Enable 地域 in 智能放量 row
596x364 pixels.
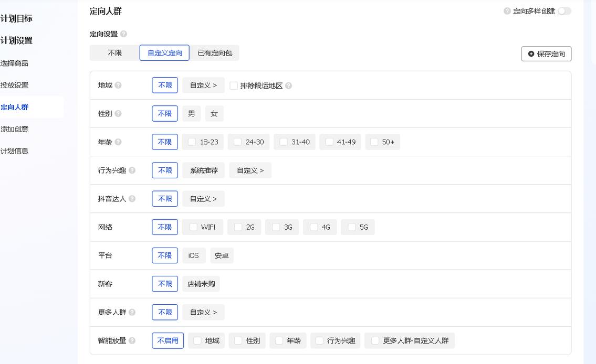tap(197, 340)
